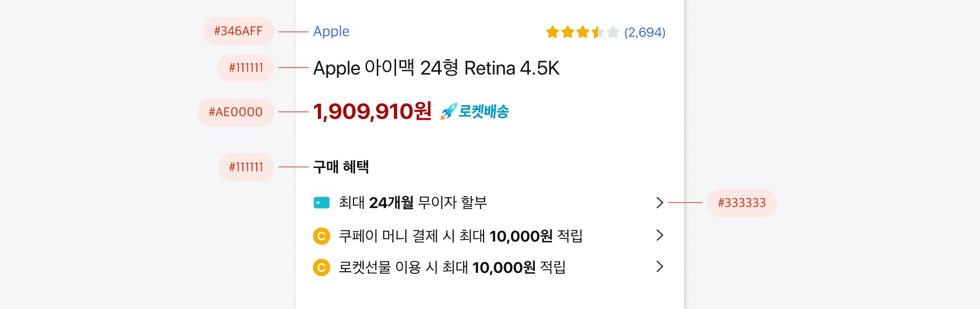The height and width of the screenshot is (309, 980).
Task: Expand the 로켓선물 이용 chevron
Action: click(x=659, y=266)
